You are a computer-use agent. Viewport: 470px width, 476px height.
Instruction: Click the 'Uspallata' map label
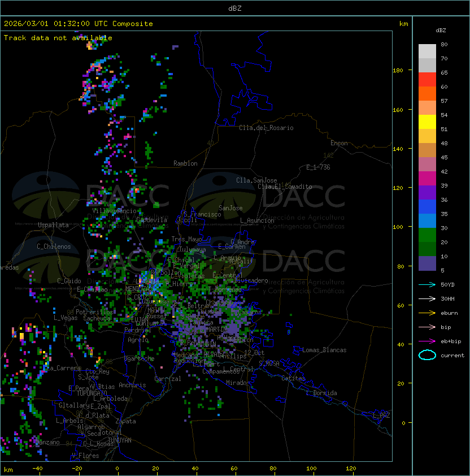click(x=53, y=225)
